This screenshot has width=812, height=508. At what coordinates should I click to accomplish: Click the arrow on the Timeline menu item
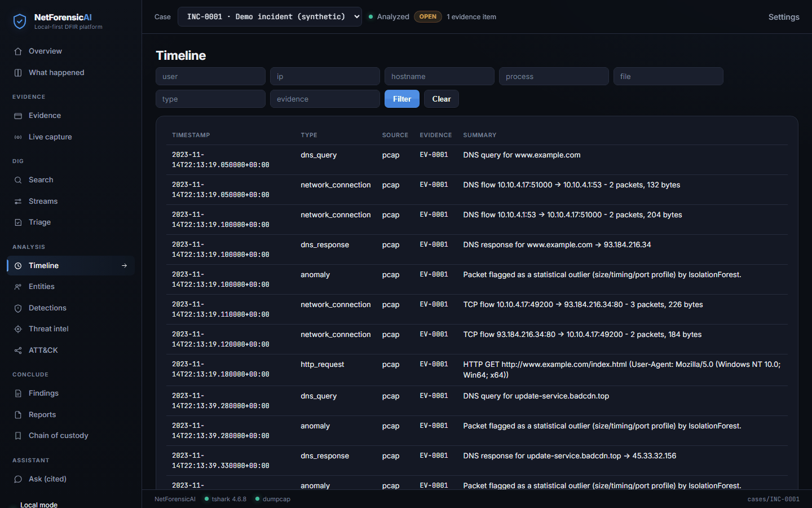[x=125, y=266]
